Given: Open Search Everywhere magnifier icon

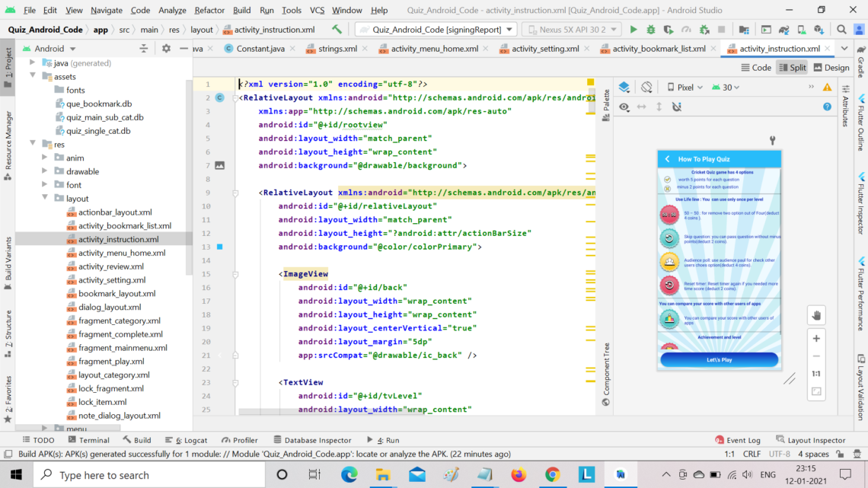Looking at the screenshot, I should [842, 28].
